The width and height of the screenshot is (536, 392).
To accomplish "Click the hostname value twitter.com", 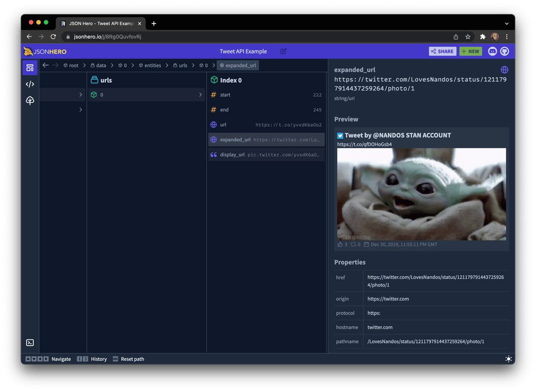I will [380, 327].
